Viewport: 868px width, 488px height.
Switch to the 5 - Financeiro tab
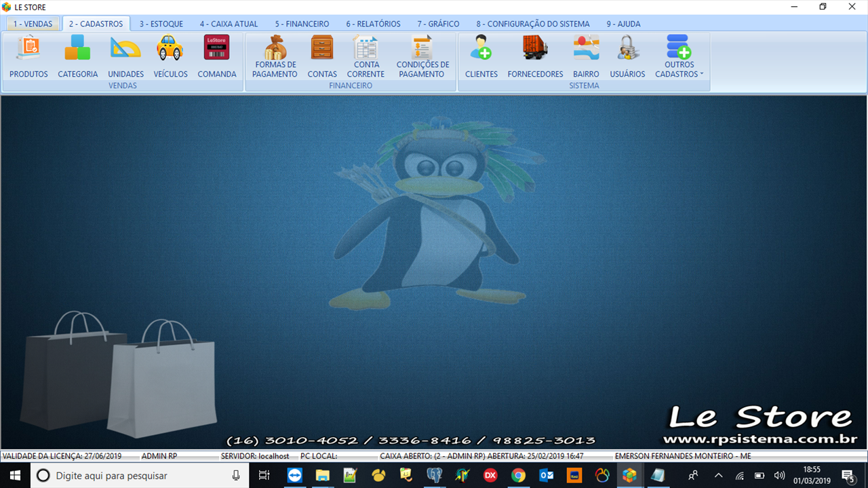coord(302,24)
